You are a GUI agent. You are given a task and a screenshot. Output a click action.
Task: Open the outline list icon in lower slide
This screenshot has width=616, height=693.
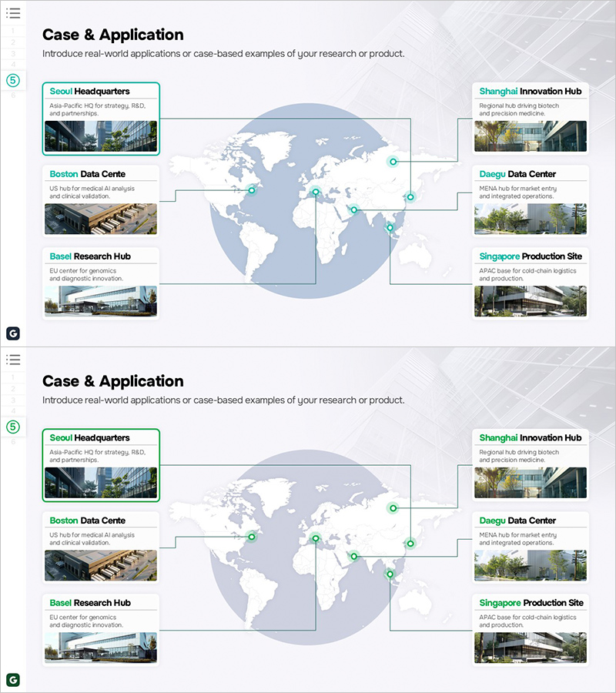tap(13, 360)
